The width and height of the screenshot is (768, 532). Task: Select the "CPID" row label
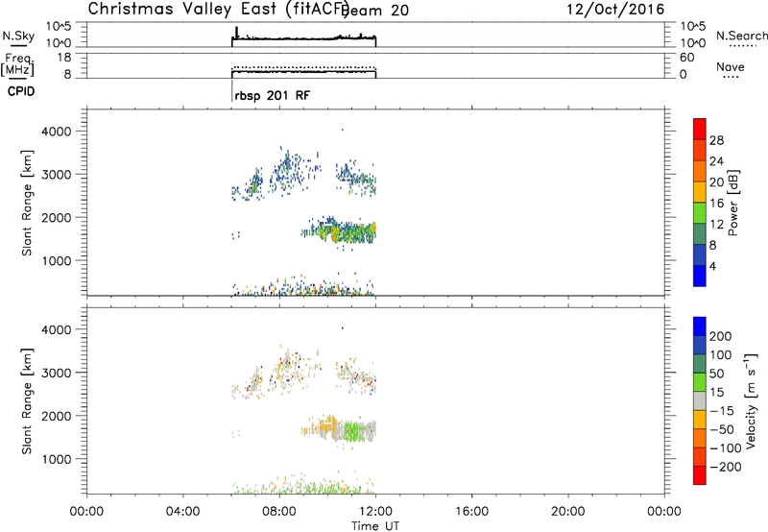pos(21,91)
